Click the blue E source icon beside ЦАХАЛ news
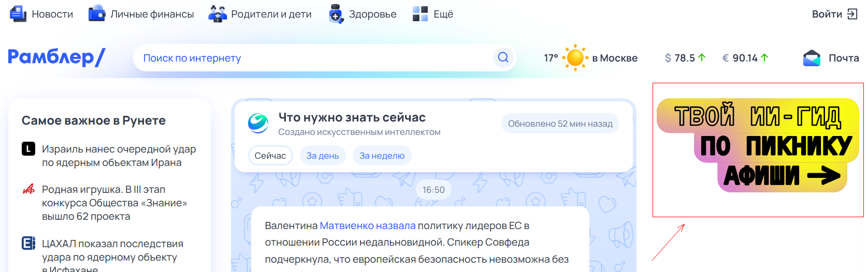Viewport: 868px width, 272px height. [28, 243]
